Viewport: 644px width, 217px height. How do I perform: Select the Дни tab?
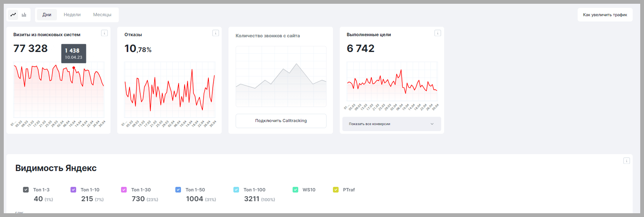[47, 15]
